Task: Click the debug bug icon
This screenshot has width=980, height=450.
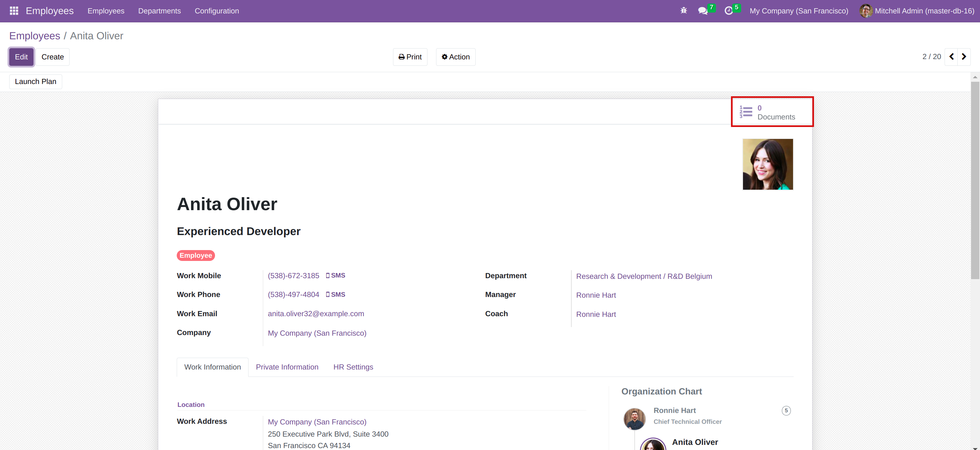Action: tap(683, 11)
